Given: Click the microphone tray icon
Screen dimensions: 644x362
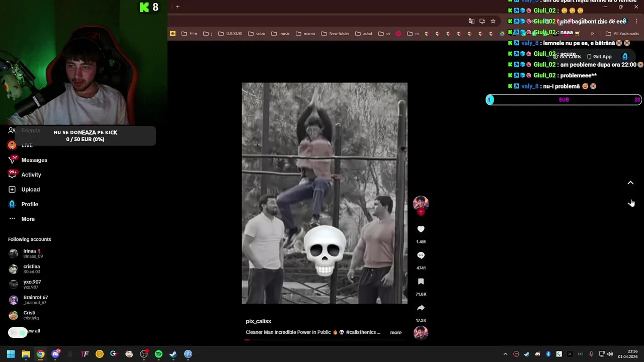Looking at the screenshot, I should pyautogui.click(x=591, y=354).
